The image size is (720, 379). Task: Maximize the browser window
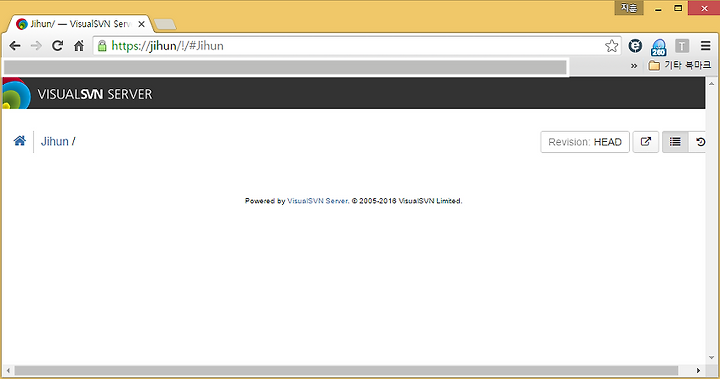click(x=678, y=8)
